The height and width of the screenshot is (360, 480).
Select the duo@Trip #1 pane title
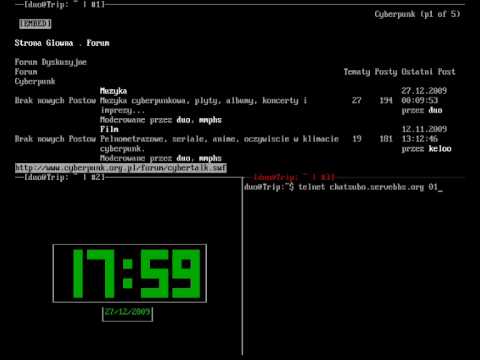pyautogui.click(x=64, y=5)
